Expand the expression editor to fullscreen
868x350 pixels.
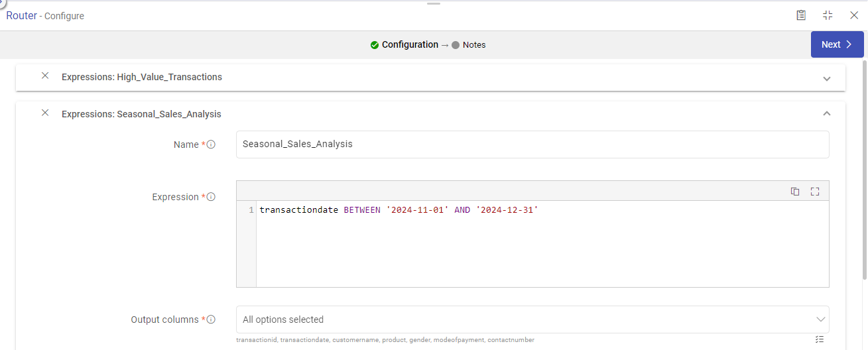click(815, 192)
